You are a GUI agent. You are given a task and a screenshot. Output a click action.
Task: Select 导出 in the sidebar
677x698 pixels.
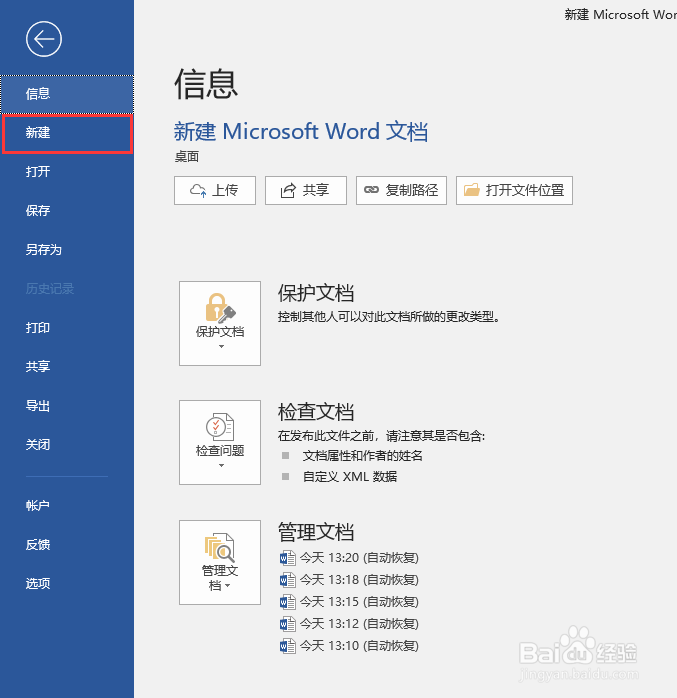67,406
